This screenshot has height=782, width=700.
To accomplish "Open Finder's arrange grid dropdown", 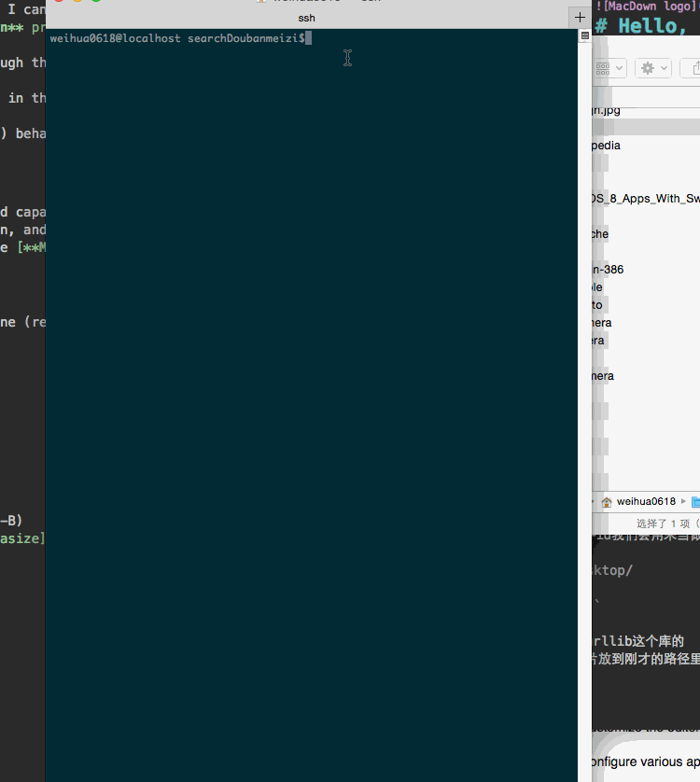I will (x=609, y=68).
